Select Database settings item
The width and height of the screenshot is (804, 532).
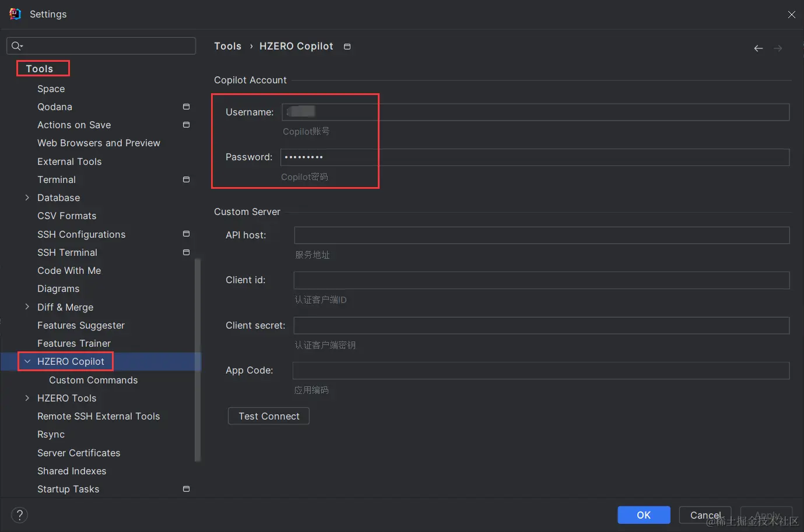59,198
